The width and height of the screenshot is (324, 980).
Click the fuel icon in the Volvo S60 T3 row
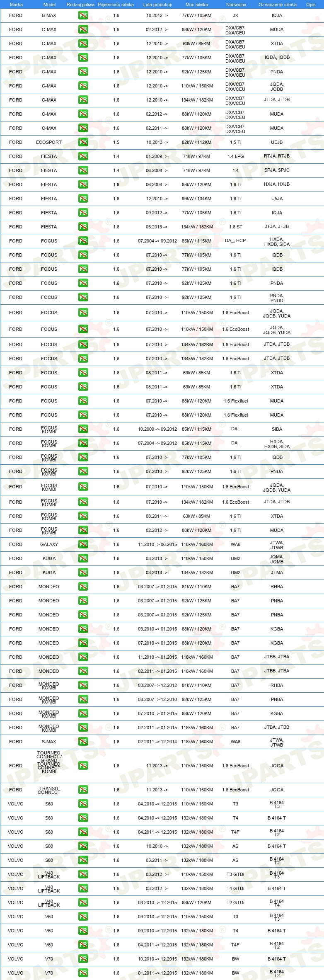(83, 804)
